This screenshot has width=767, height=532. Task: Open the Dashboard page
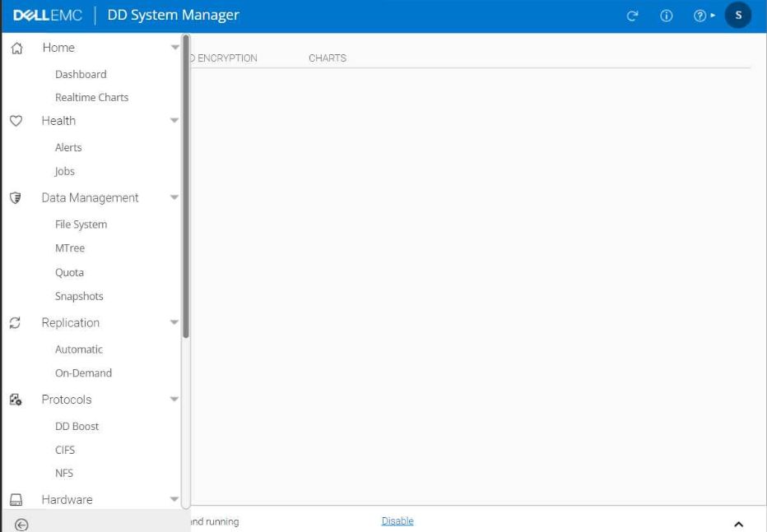[x=81, y=74]
